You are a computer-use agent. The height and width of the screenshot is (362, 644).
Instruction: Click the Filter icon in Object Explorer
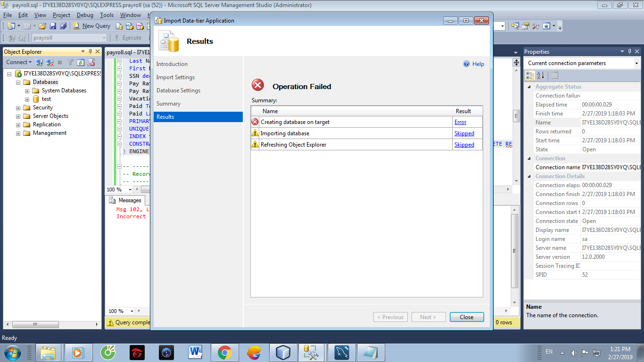pyautogui.click(x=70, y=62)
